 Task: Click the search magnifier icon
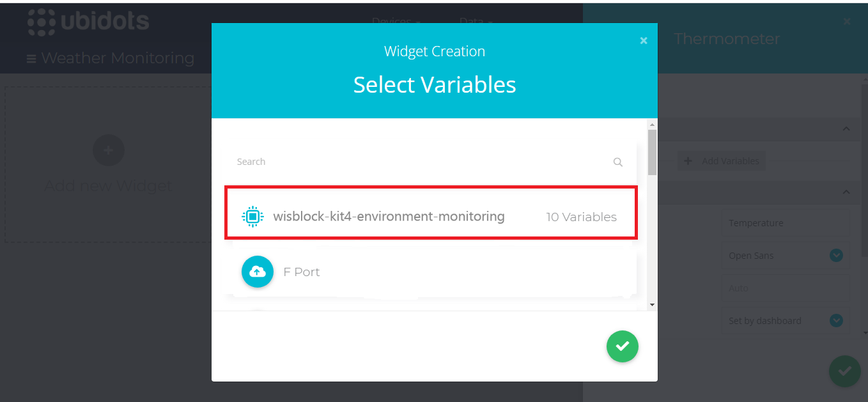(617, 162)
